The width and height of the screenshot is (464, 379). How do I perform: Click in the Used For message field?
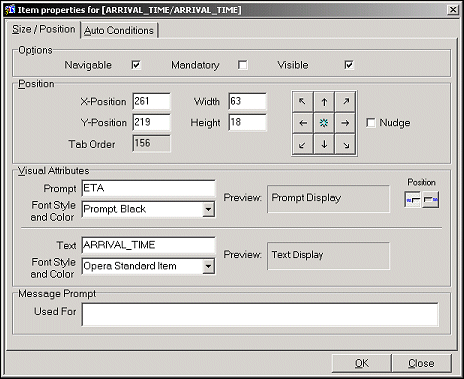(260, 314)
